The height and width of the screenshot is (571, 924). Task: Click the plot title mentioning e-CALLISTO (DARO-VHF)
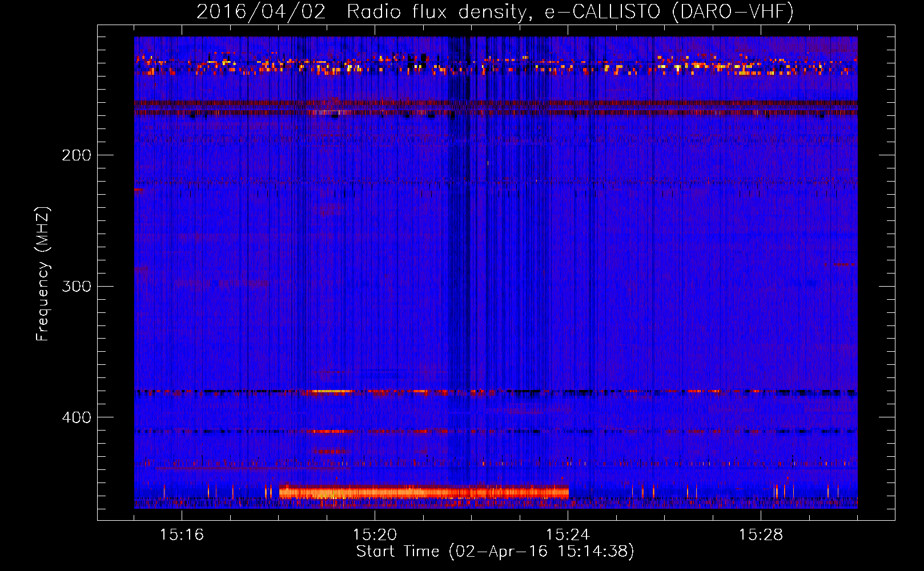tap(495, 11)
